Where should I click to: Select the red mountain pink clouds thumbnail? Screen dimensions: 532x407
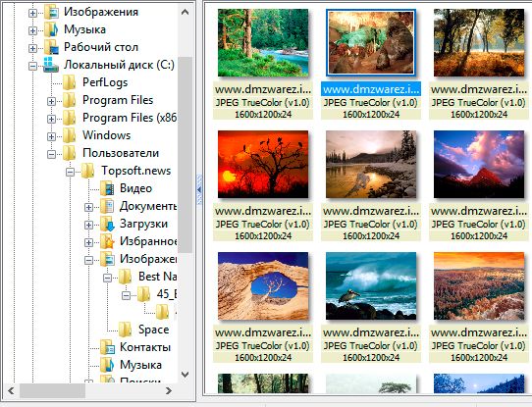coord(479,165)
